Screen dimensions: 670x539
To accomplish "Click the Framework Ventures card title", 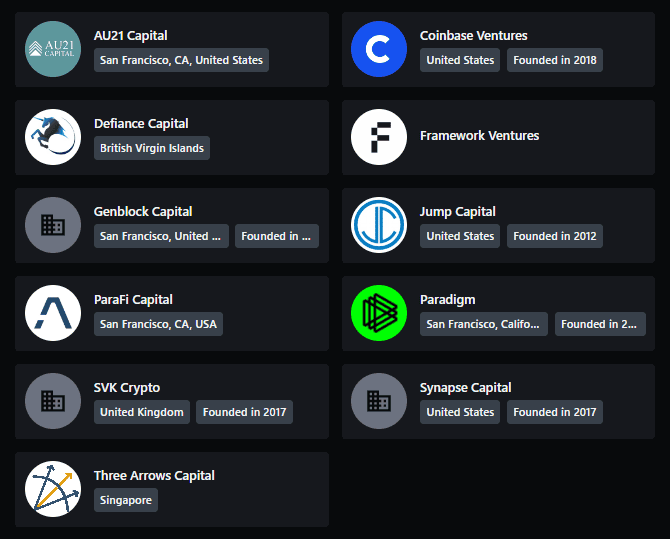I will pos(479,136).
